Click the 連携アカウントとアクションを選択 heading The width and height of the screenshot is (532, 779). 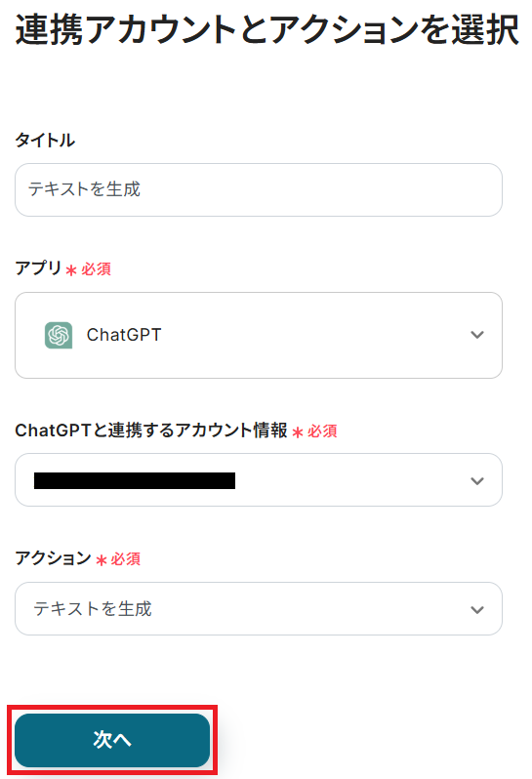pyautogui.click(x=267, y=30)
